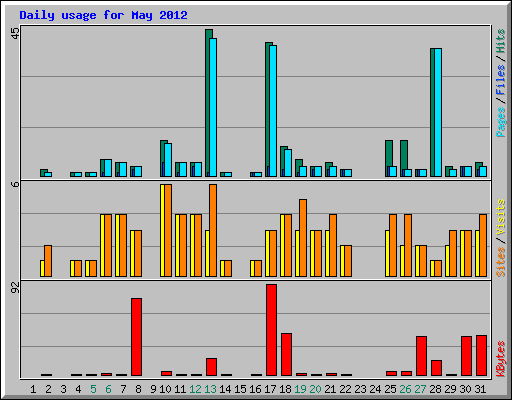512x400 pixels.
Task: Click the orange visits bar for day 2
Action: pyautogui.click(x=48, y=261)
